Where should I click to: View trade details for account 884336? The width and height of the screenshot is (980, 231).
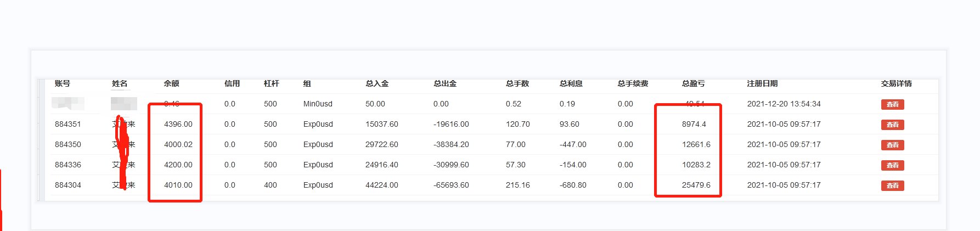(892, 165)
